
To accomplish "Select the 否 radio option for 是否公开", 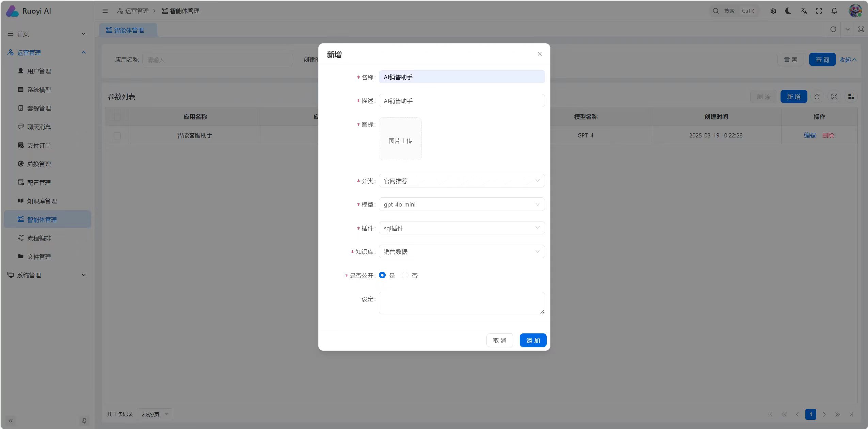I will (405, 275).
